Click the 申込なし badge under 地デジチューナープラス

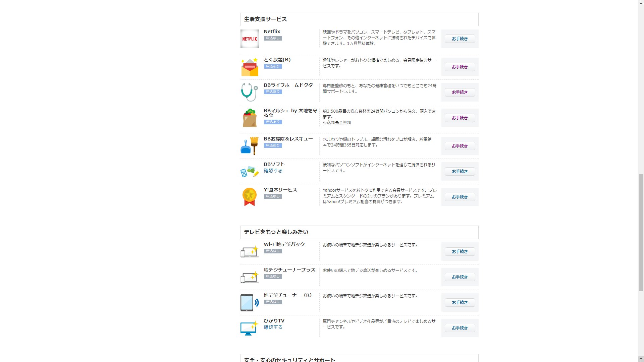tap(273, 277)
